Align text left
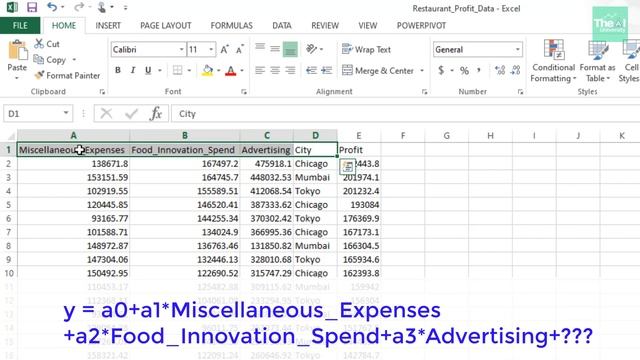The image size is (640, 360). click(260, 70)
